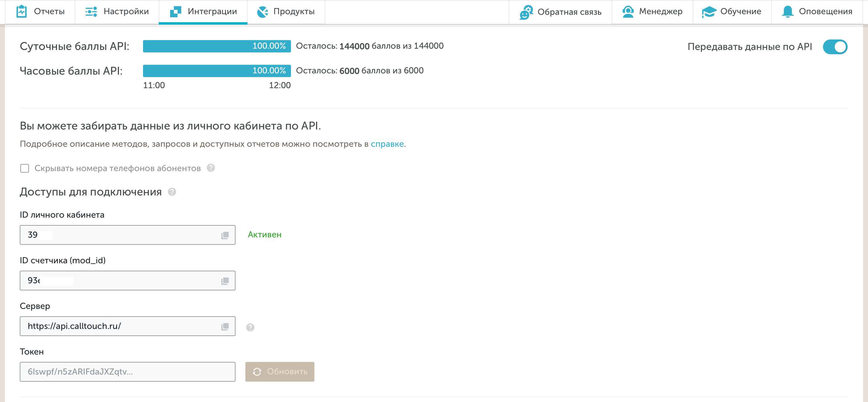Click the manager headset icon
The height and width of the screenshot is (402, 868).
(x=628, y=12)
